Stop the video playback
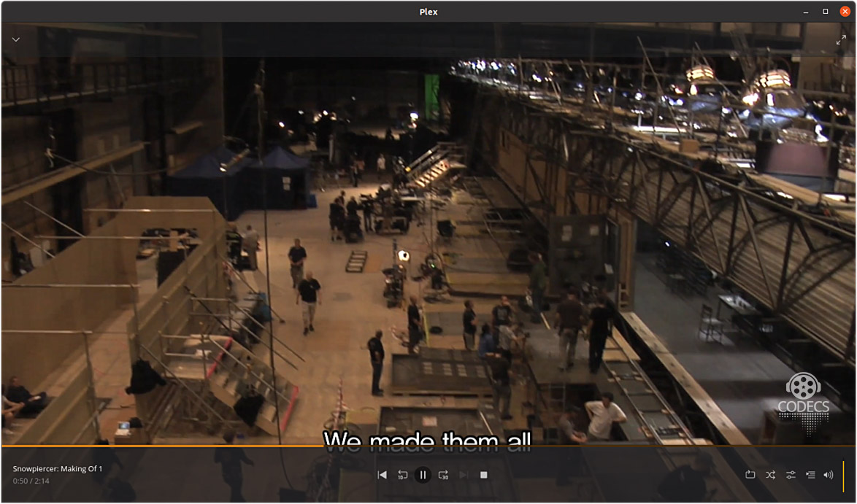 pos(483,475)
